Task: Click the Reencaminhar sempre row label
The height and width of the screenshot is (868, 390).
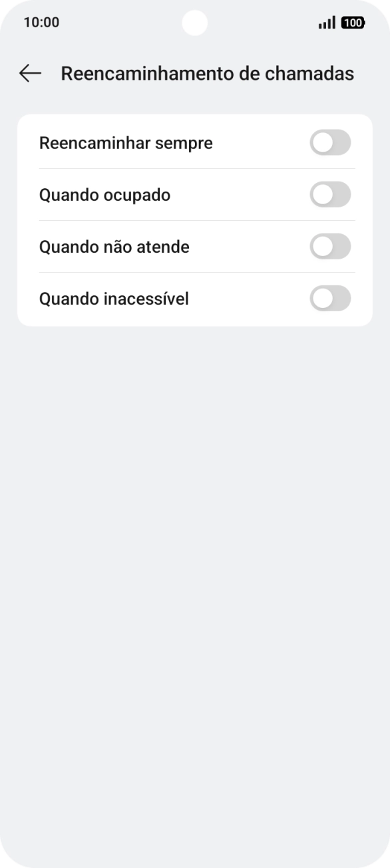Action: coord(126,142)
